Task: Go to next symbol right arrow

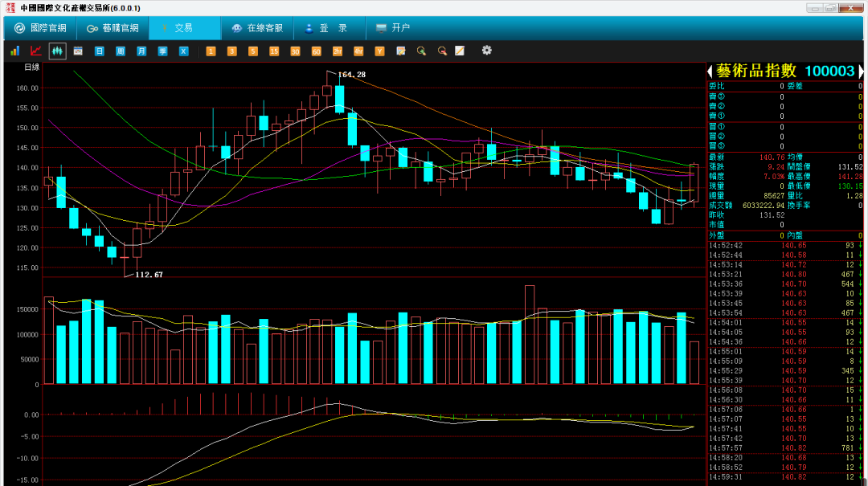Action: click(x=861, y=71)
